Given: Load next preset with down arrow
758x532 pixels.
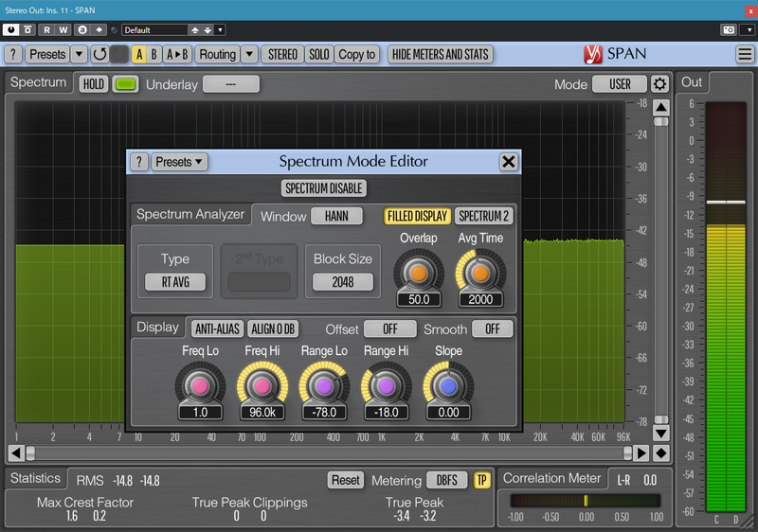Looking at the screenshot, I should (x=208, y=30).
